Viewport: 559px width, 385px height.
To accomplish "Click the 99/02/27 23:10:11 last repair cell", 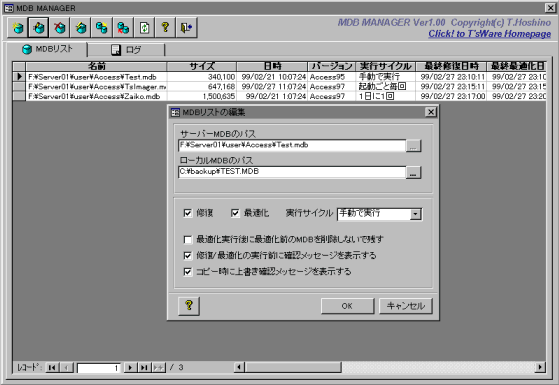I will [451, 77].
